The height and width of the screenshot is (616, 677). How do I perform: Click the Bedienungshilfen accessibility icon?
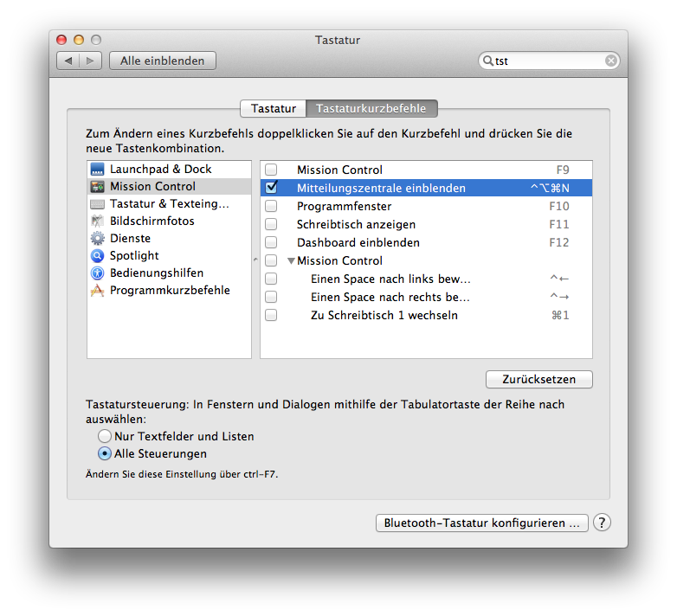click(98, 273)
